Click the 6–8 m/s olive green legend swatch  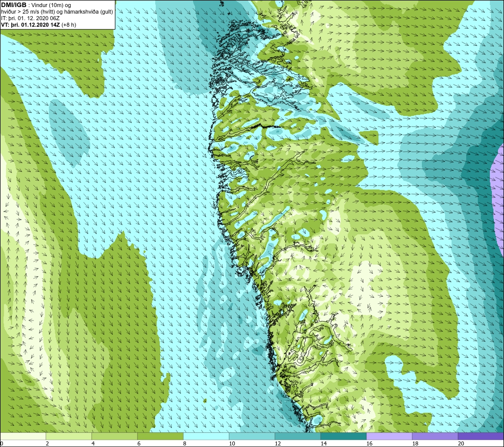[160, 436]
